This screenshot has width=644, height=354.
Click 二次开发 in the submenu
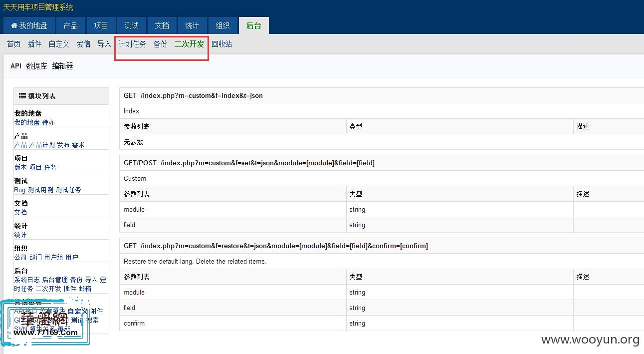coord(189,44)
